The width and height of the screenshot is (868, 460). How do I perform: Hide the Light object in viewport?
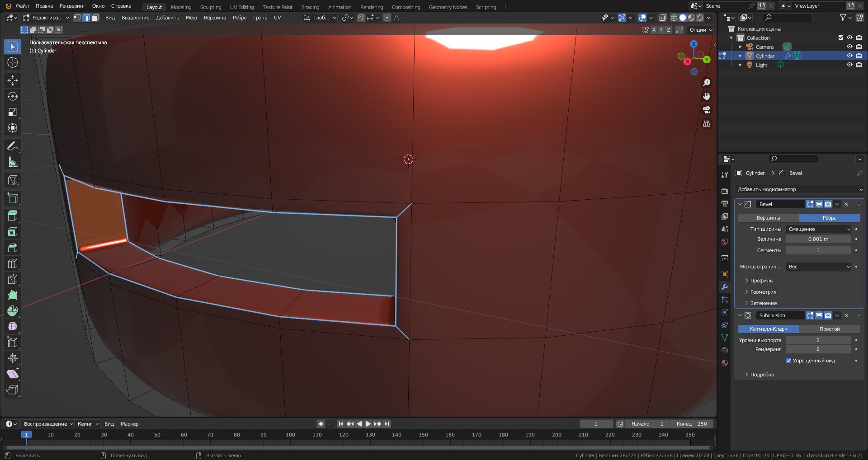click(x=849, y=65)
